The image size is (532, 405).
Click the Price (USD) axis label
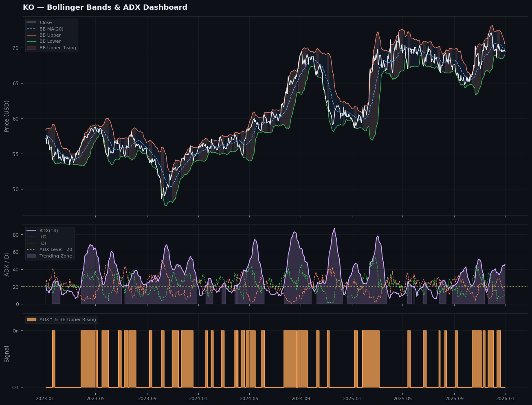(x=7, y=116)
